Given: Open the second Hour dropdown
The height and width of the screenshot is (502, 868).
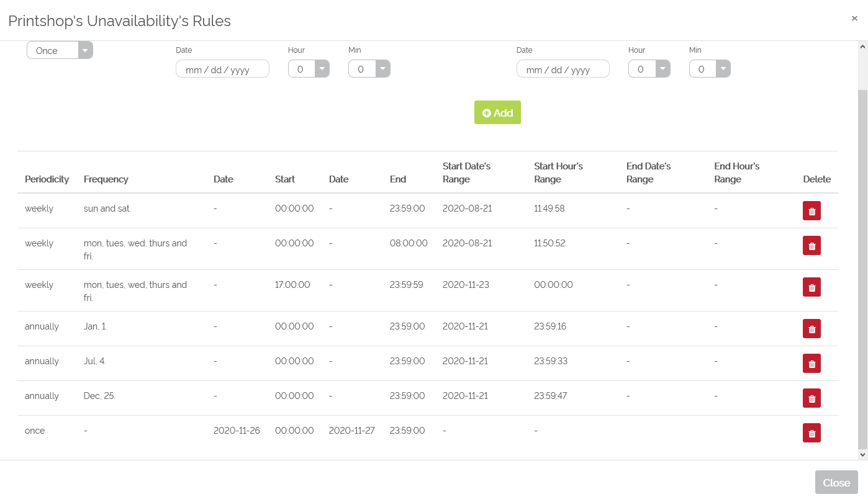Looking at the screenshot, I should pos(649,69).
